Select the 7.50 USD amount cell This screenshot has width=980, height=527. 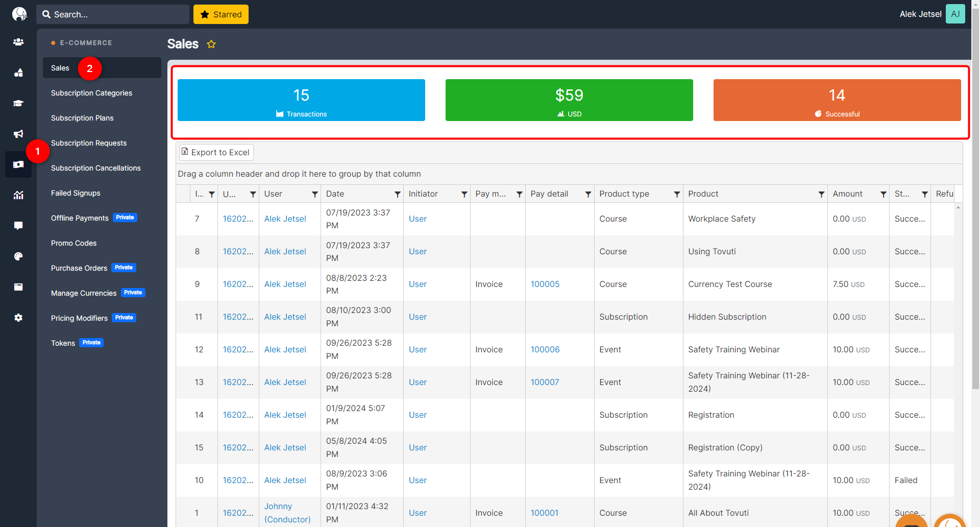(x=858, y=284)
